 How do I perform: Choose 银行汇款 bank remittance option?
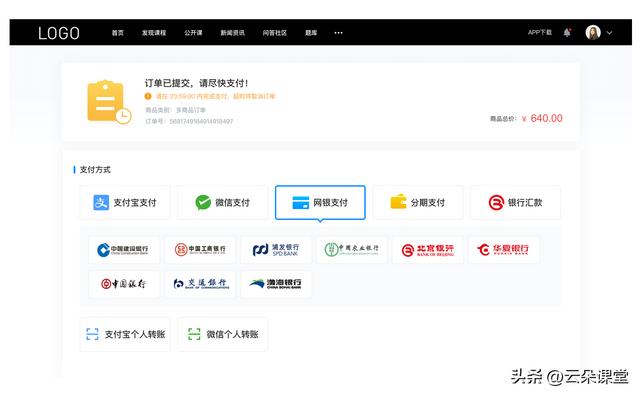pyautogui.click(x=516, y=202)
